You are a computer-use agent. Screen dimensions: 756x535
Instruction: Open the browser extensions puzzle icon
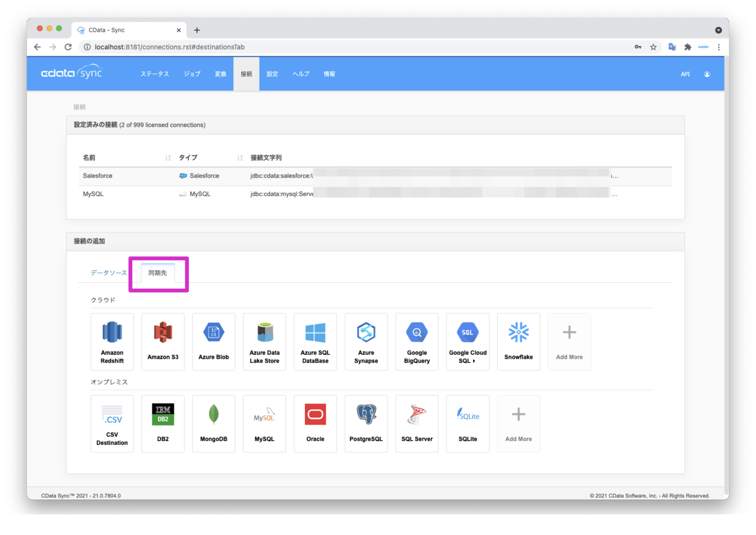(x=687, y=47)
